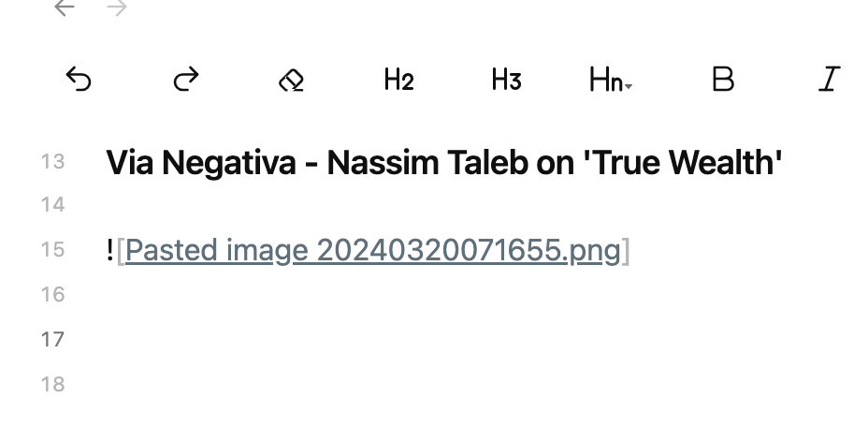868x427 pixels.
Task: Place cursor on empty line 16
Action: click(x=442, y=294)
